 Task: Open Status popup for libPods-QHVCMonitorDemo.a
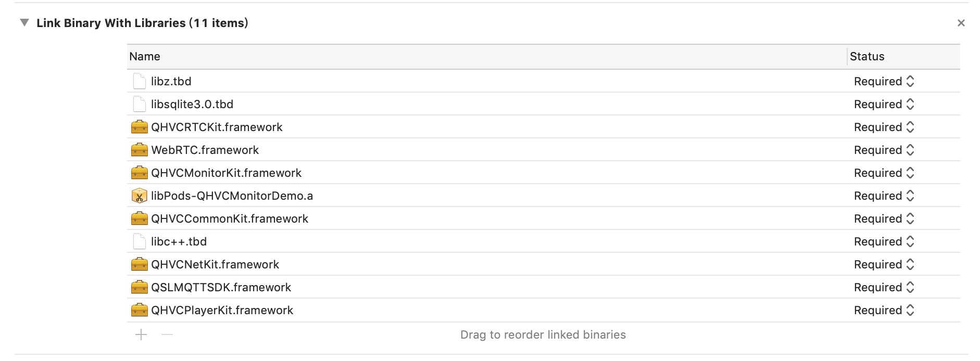point(884,196)
